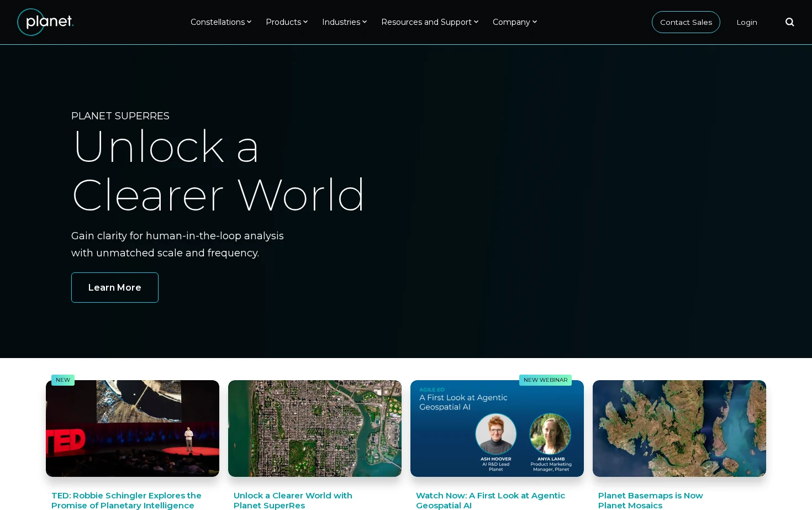The height and width of the screenshot is (510, 812).
Task: Open the SuperRes city satellite thumbnail
Action: pyautogui.click(x=315, y=428)
